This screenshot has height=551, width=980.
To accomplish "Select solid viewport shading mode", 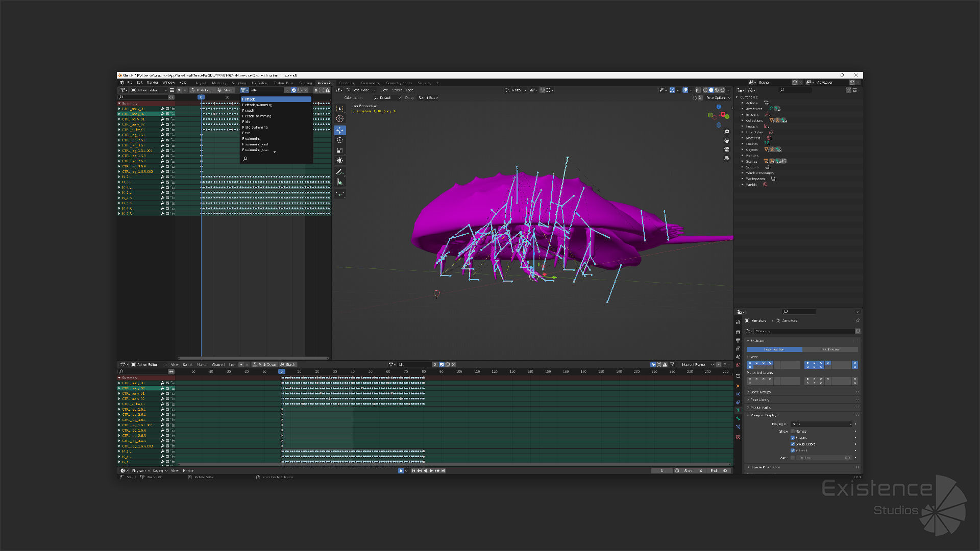I will tap(711, 90).
